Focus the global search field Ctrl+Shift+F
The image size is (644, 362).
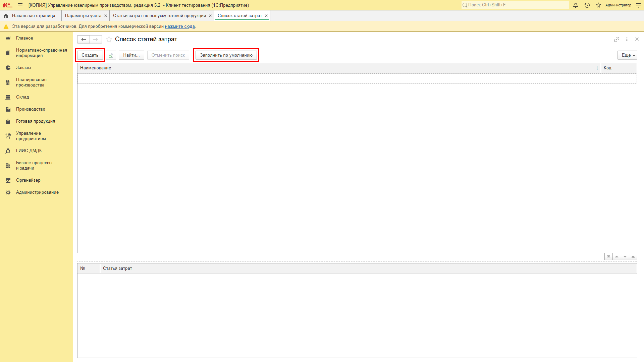coord(515,5)
